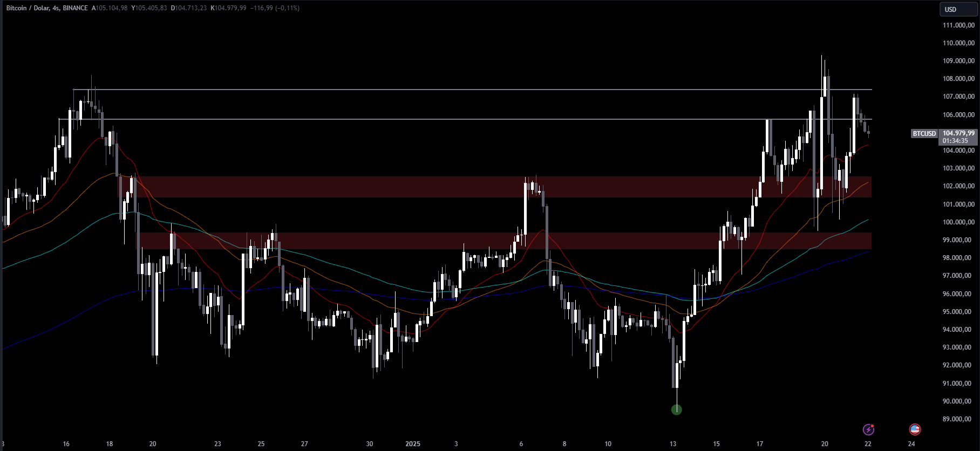
Task: Click the date label 27 on the time axis
Action: pos(304,444)
